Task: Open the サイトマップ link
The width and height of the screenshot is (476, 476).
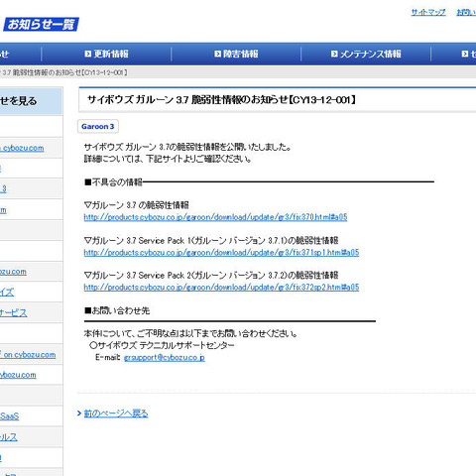Action: (428, 12)
